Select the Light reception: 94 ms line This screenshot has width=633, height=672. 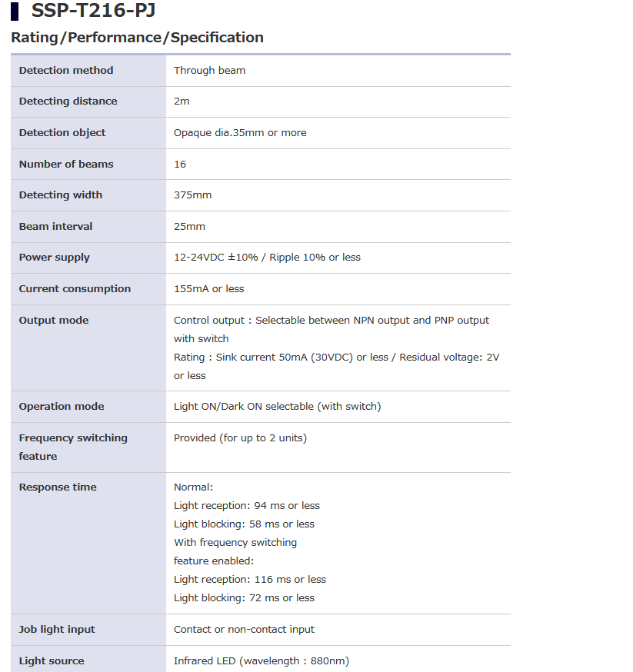(x=246, y=506)
